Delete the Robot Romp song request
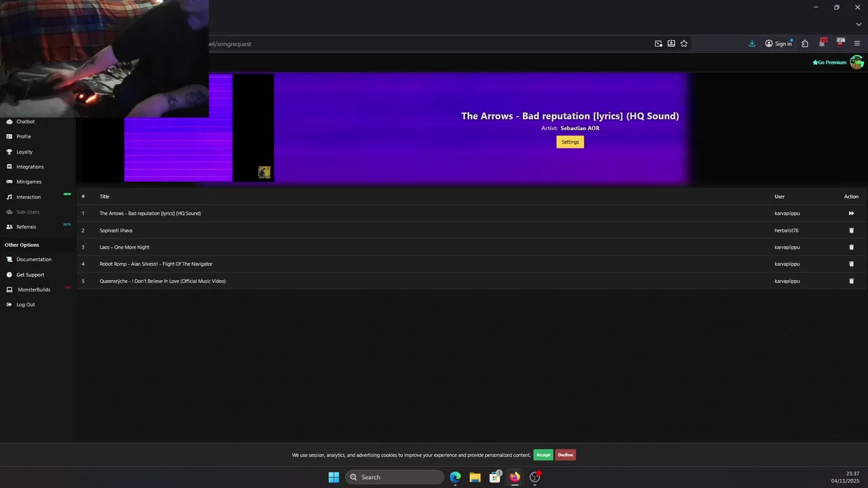The image size is (868, 488). point(851,264)
